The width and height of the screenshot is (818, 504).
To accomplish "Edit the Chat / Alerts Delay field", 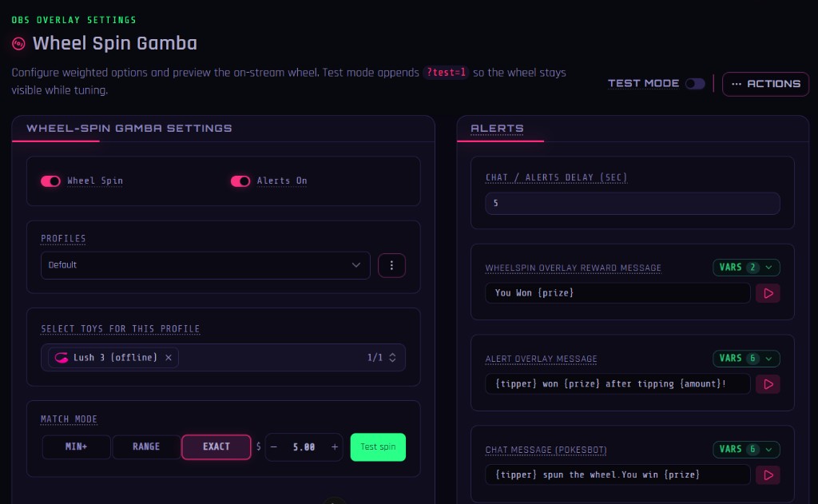I will 633,204.
